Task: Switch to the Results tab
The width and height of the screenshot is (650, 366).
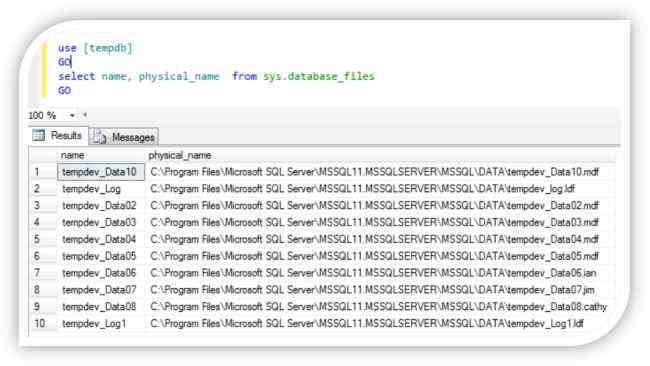Action: click(x=58, y=136)
